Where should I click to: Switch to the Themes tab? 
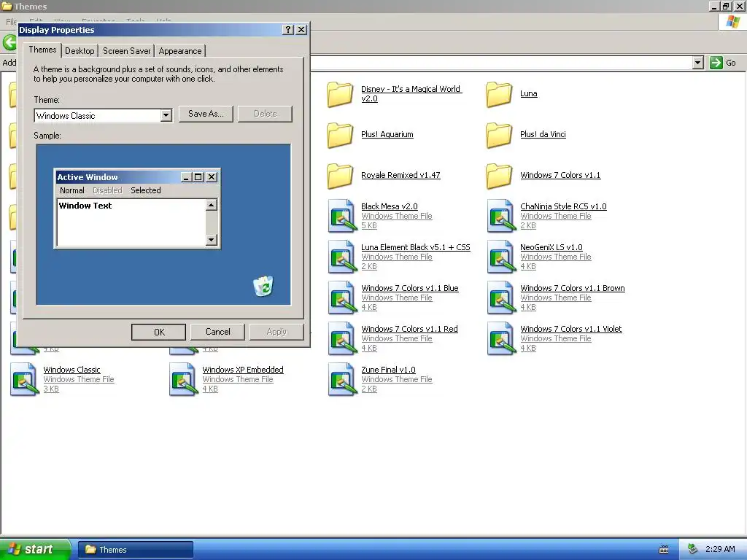pos(42,50)
